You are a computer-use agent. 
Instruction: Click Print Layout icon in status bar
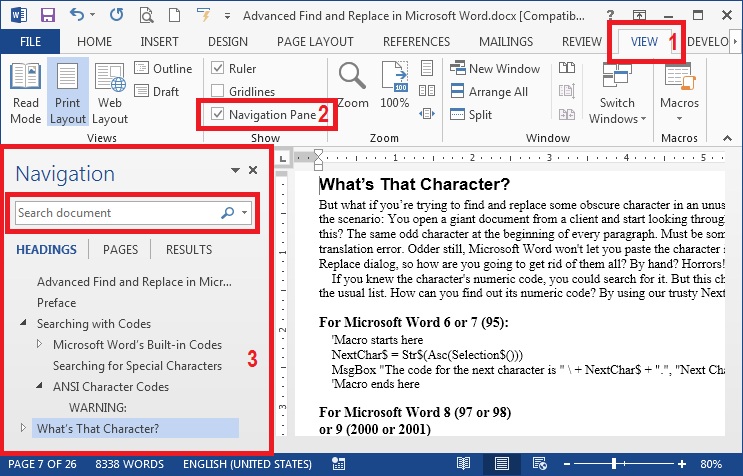501,464
